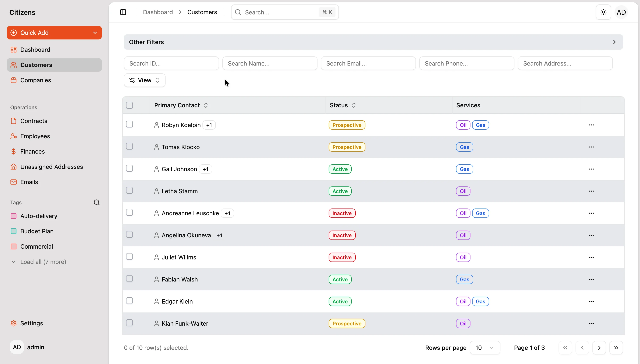Focus the Search Email input field
This screenshot has width=640, height=364.
(x=368, y=63)
